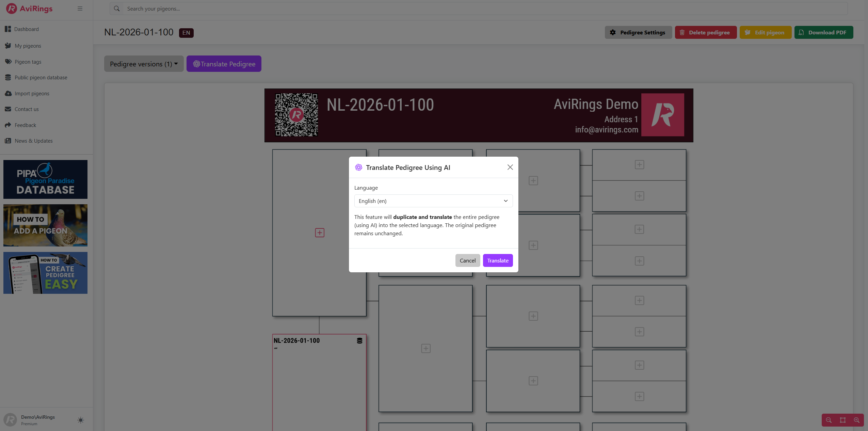Click the fit-to-screen frame icon
868x431 pixels.
point(843,420)
